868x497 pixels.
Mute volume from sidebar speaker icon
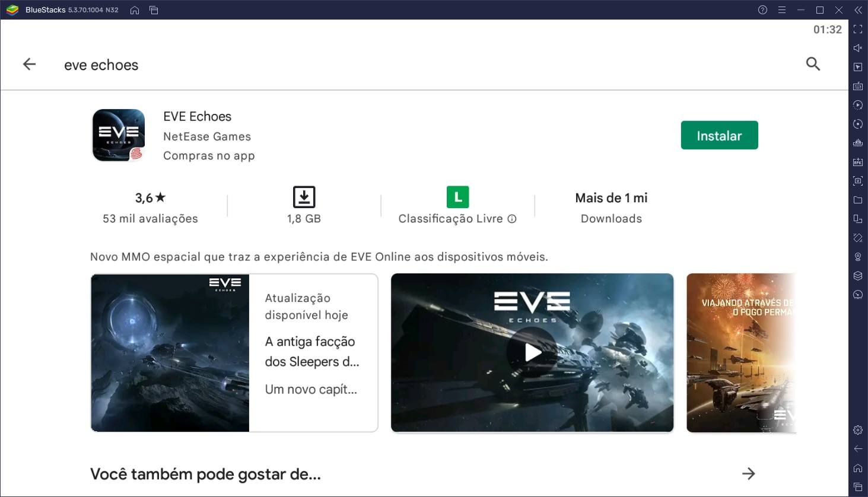click(858, 48)
